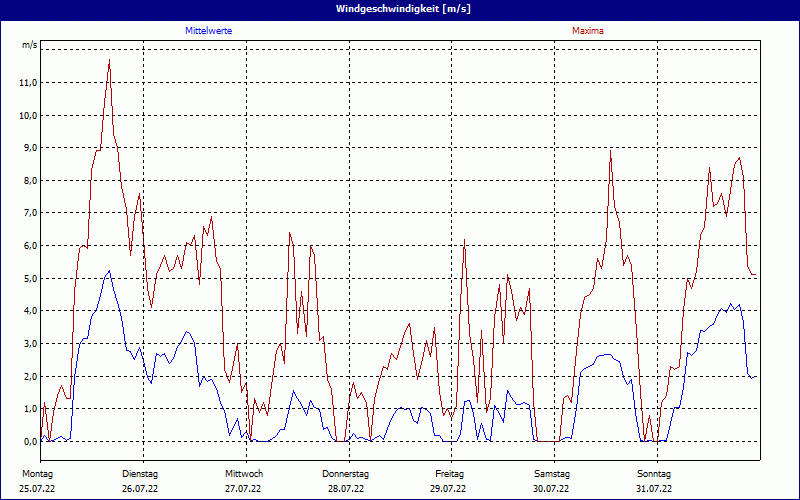Select the blue Mittelwerte legend label
The width and height of the screenshot is (800, 500).
[209, 31]
